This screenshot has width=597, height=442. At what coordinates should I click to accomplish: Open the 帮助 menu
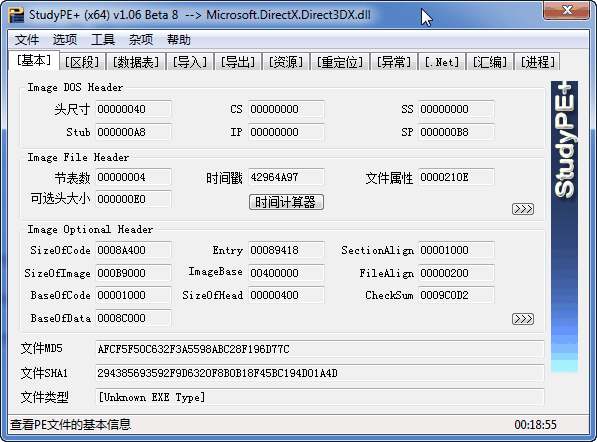coord(179,40)
